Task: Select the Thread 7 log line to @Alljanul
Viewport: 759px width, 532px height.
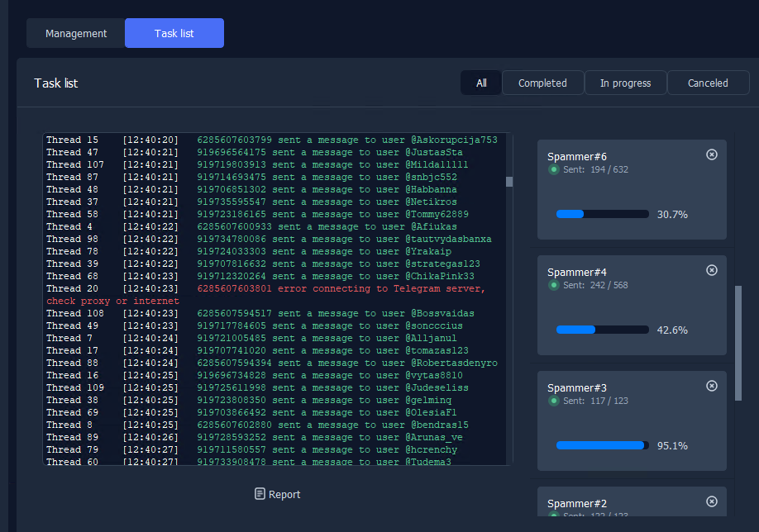Action: click(x=251, y=338)
